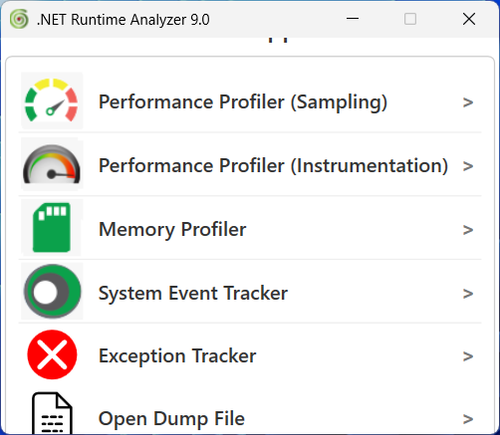Viewport: 500px width, 435px height.
Task: Expand the Open Dump File chevron
Action: point(468,419)
